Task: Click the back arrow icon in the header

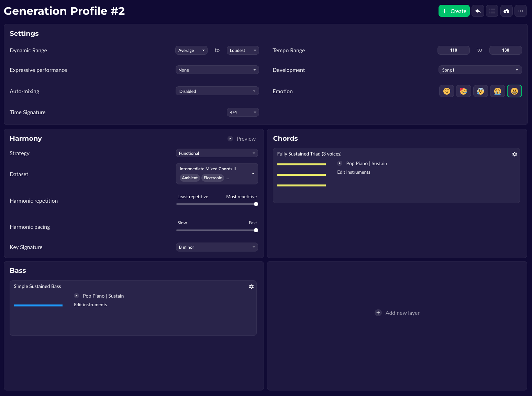Action: pyautogui.click(x=478, y=11)
